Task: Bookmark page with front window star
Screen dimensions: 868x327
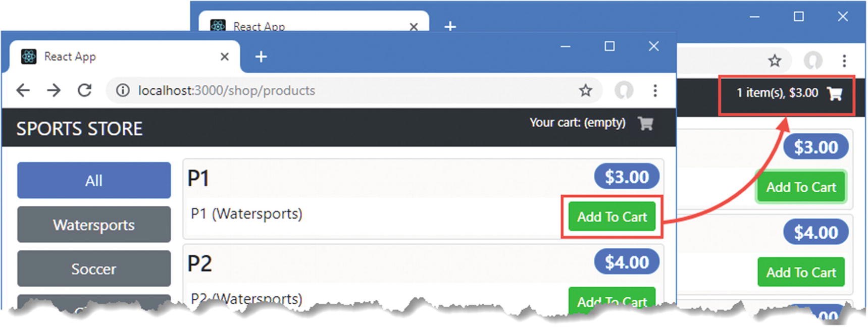Action: (x=585, y=90)
